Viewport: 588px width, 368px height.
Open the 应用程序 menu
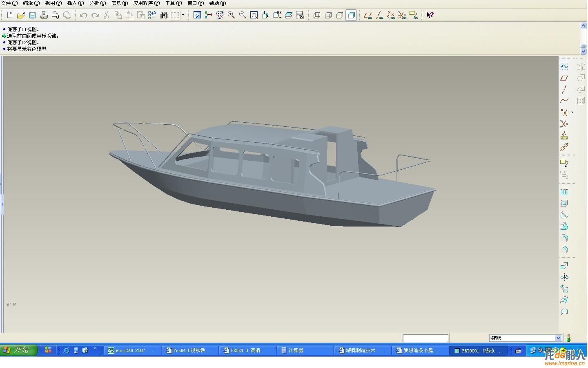pyautogui.click(x=146, y=3)
